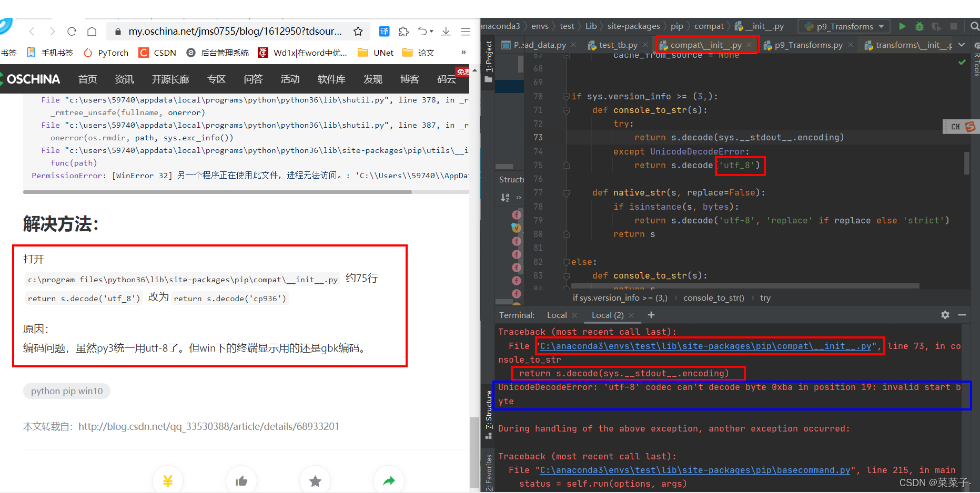Show hidden editor tabs dropdown
This screenshot has width=980, height=493.
(x=962, y=45)
